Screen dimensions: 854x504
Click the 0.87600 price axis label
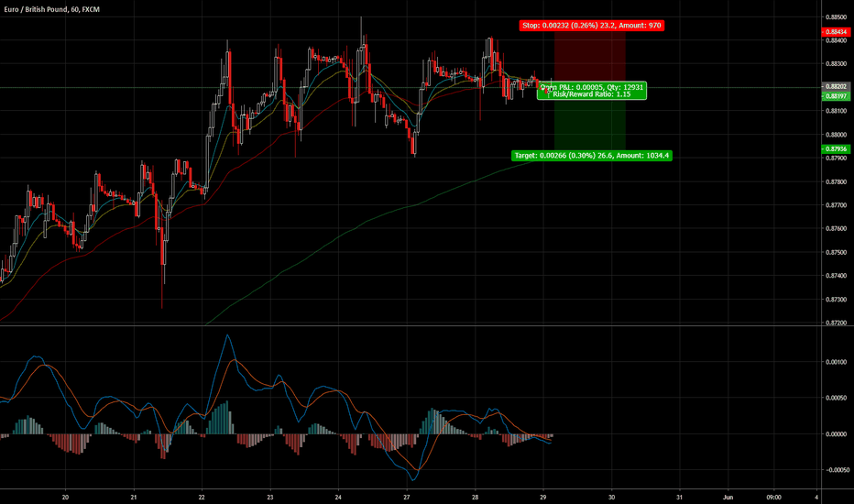(x=836, y=229)
